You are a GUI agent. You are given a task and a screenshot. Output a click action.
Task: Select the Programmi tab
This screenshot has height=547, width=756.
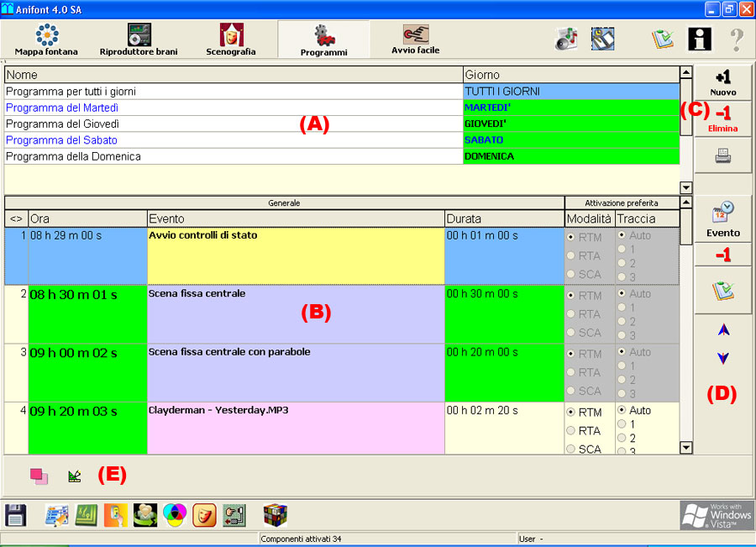coord(323,39)
